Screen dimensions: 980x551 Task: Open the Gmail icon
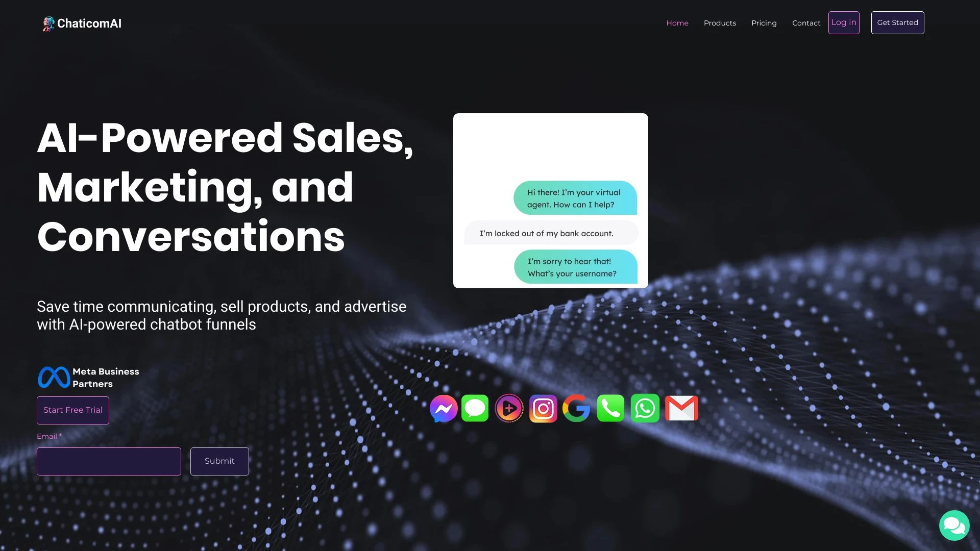tap(680, 408)
